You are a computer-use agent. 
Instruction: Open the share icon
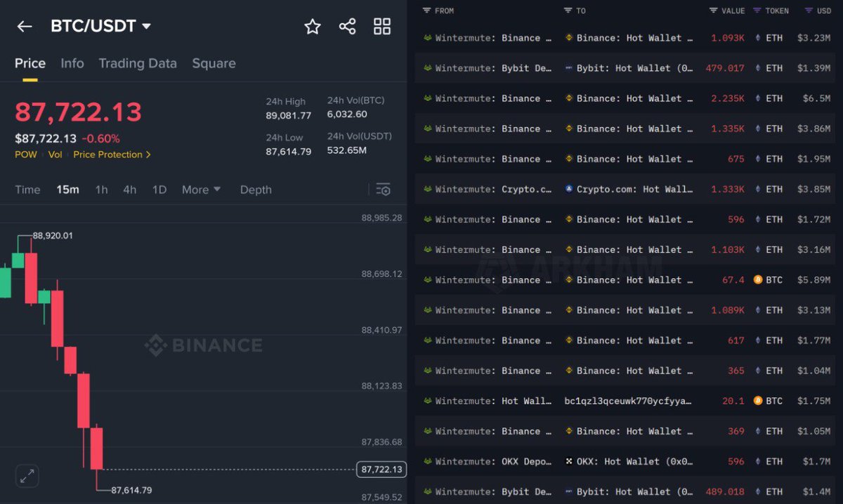347,27
